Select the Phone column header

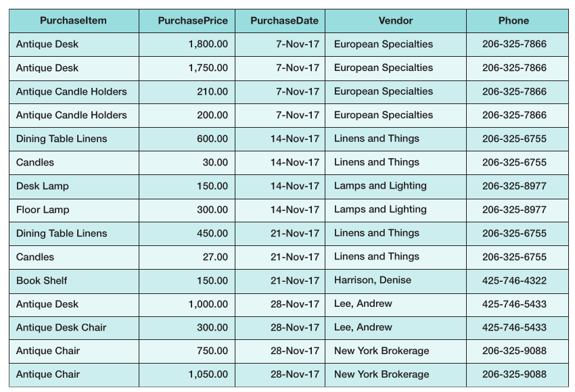pos(513,21)
